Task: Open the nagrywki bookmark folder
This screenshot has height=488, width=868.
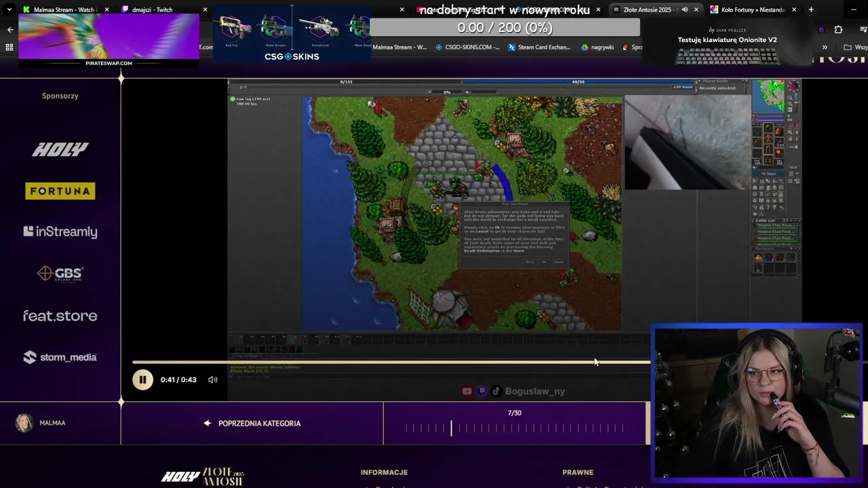Action: [x=597, y=47]
